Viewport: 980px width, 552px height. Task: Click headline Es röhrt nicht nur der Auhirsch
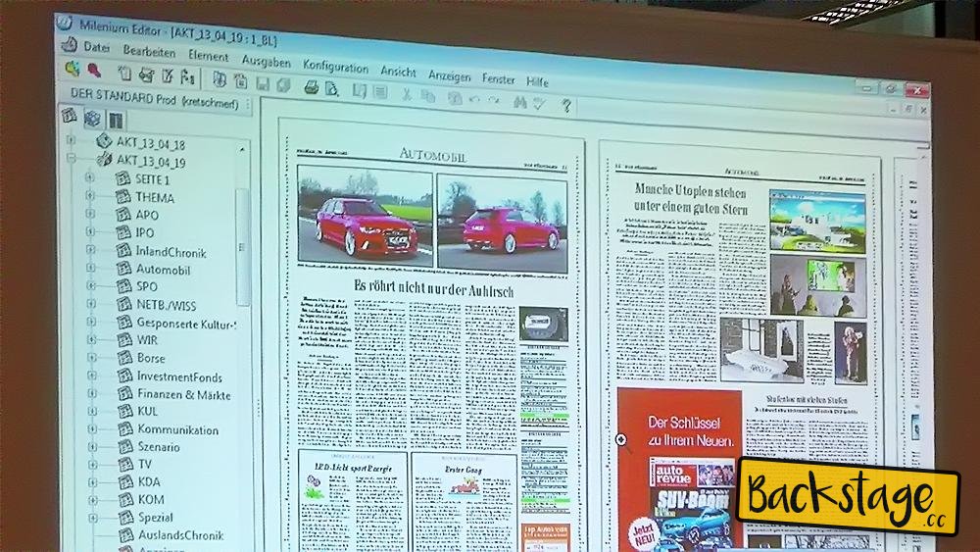pyautogui.click(x=434, y=288)
